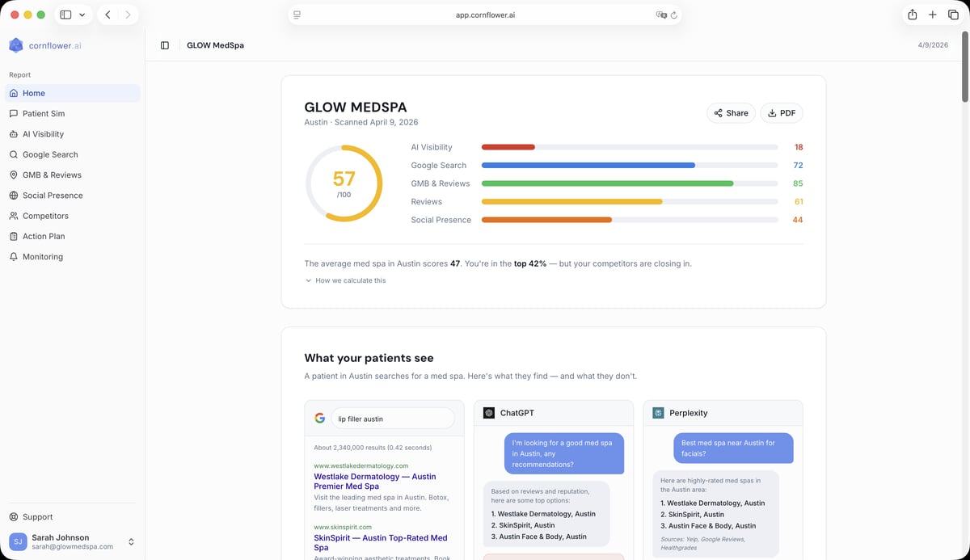
Task: Show the tab overview icon
Action: pos(952,15)
